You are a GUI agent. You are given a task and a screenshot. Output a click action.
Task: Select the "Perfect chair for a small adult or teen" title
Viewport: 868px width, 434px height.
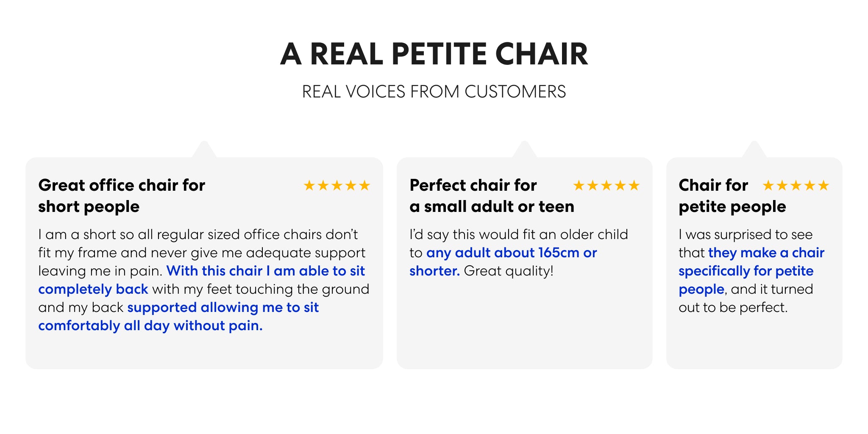(x=492, y=196)
